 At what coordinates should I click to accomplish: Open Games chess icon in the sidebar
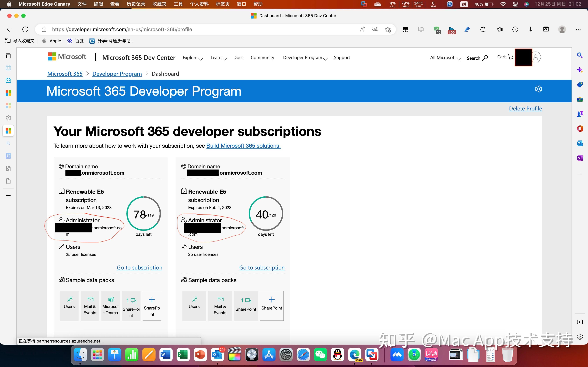coord(580,114)
